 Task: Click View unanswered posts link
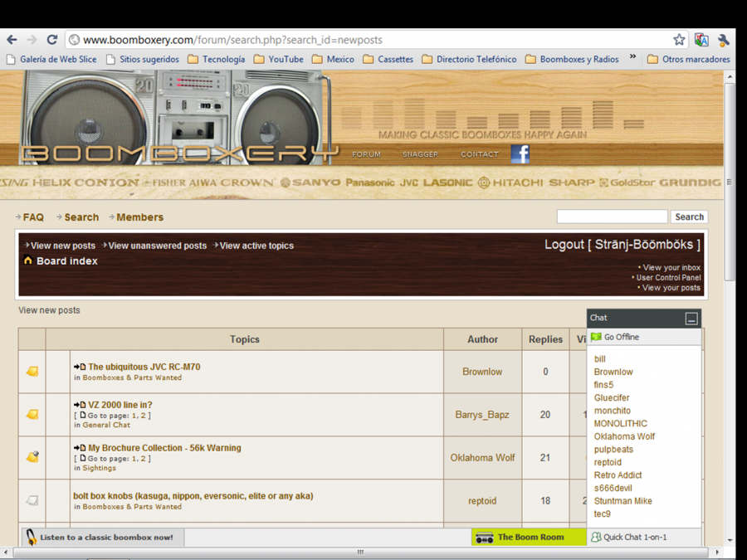157,246
